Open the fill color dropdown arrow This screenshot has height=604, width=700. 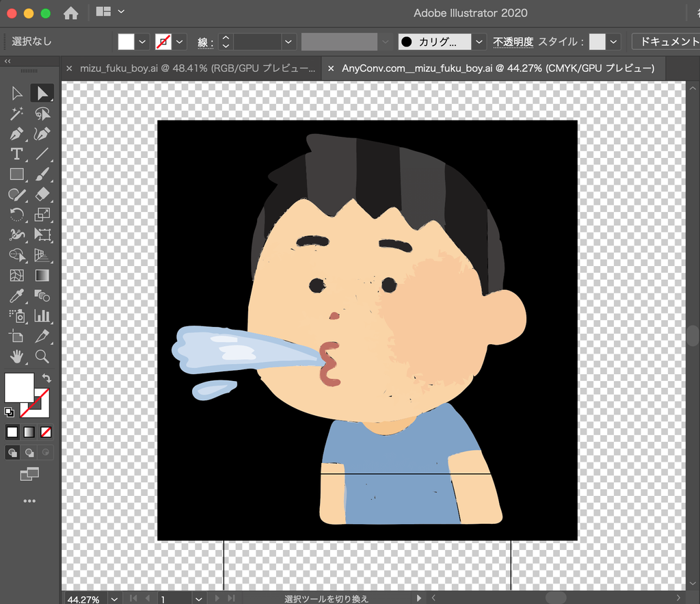142,42
